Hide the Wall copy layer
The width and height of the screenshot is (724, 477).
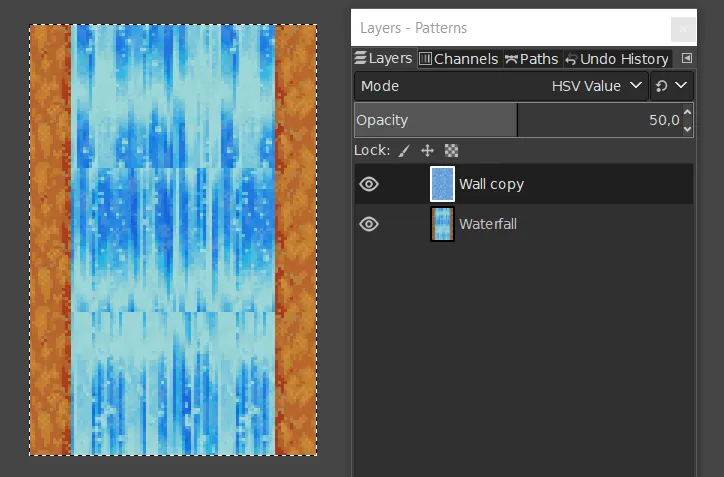point(369,184)
